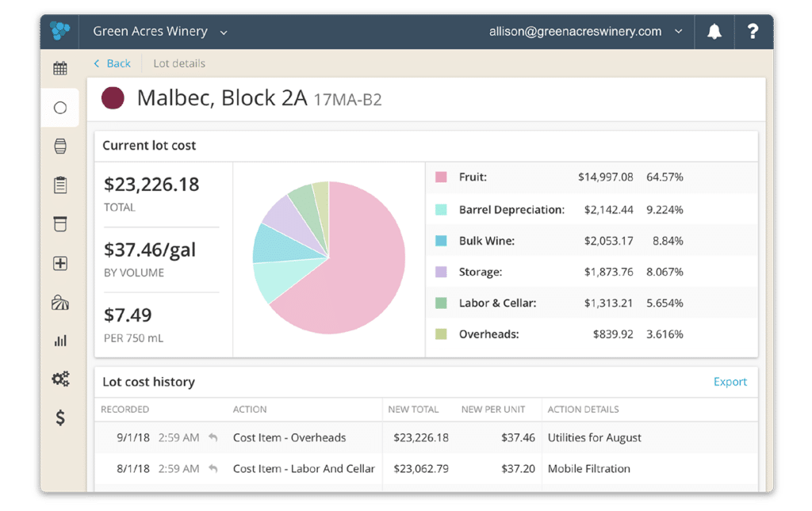Open the vineyard fields sidebar icon
The height and width of the screenshot is (511, 812).
(x=60, y=303)
